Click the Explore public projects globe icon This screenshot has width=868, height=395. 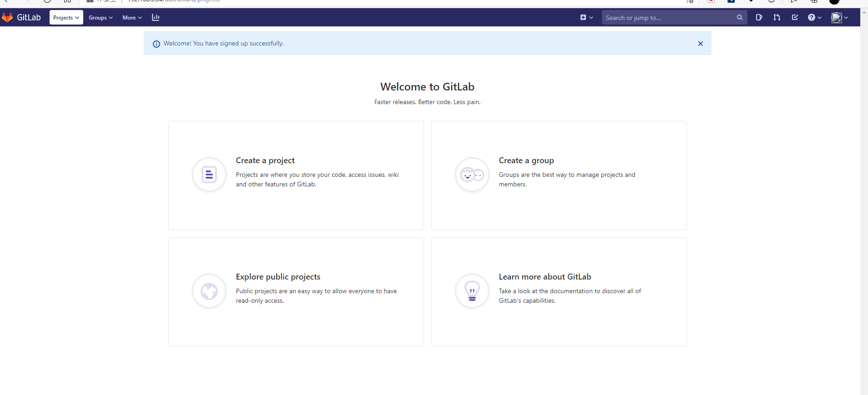pyautogui.click(x=209, y=291)
